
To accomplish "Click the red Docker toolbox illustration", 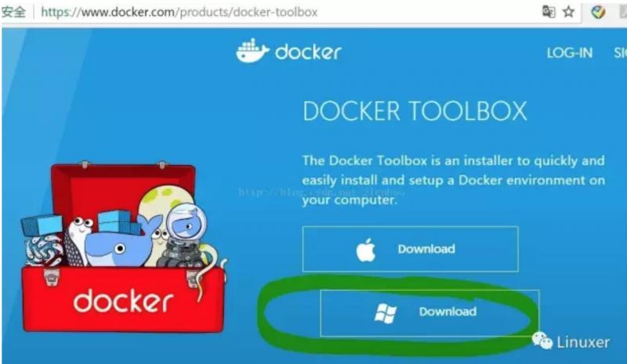I will (x=123, y=247).
